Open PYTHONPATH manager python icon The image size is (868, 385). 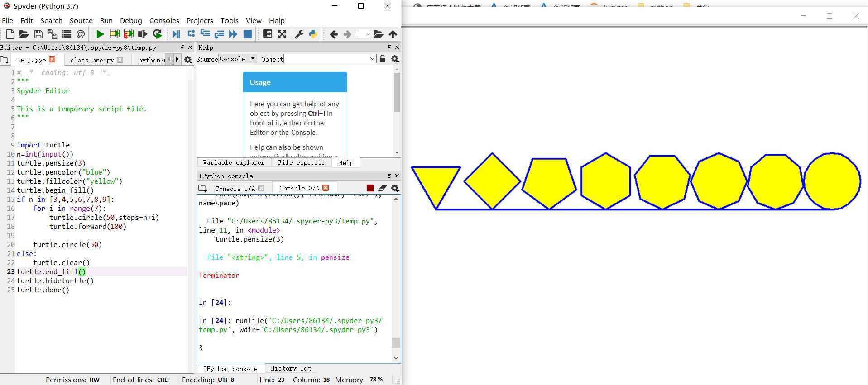(x=313, y=34)
